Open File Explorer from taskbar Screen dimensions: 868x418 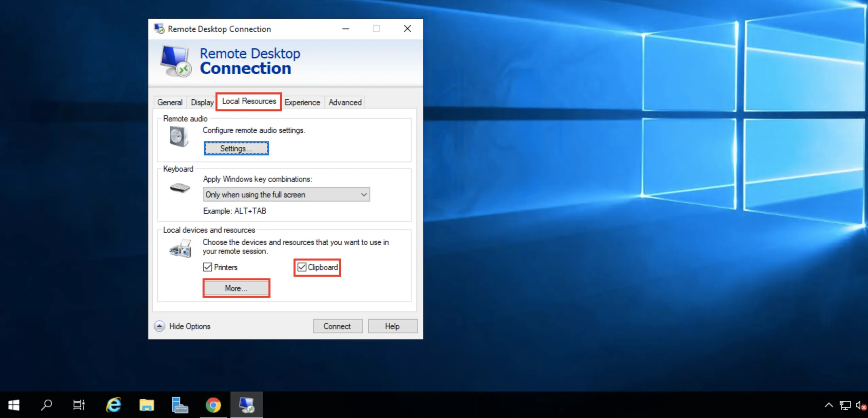[x=147, y=405]
